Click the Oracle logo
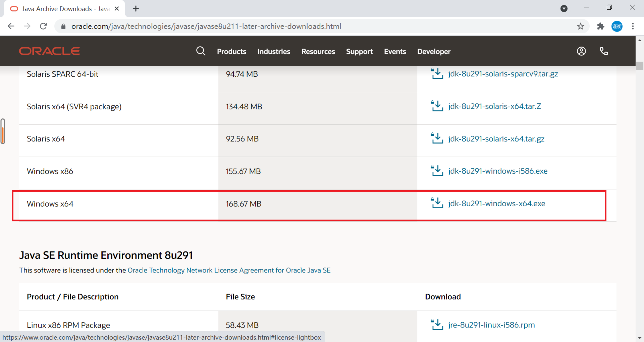Viewport: 644px width, 342px height. [x=49, y=51]
